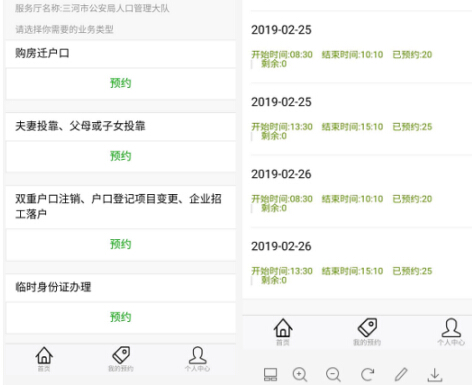Viewport: 472px width, 387px height.
Task: Zoom out with the minus magnifier icon
Action: [333, 375]
